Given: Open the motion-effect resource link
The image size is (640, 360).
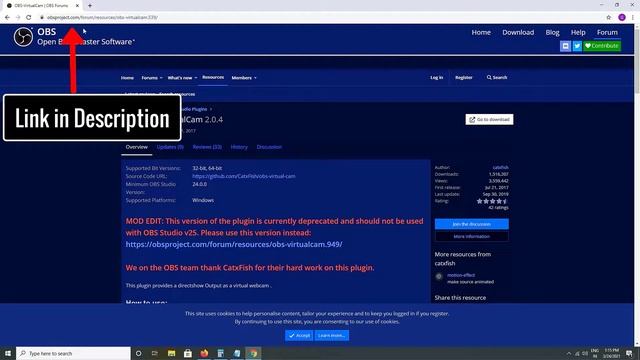Looking at the screenshot, I should coord(461,275).
